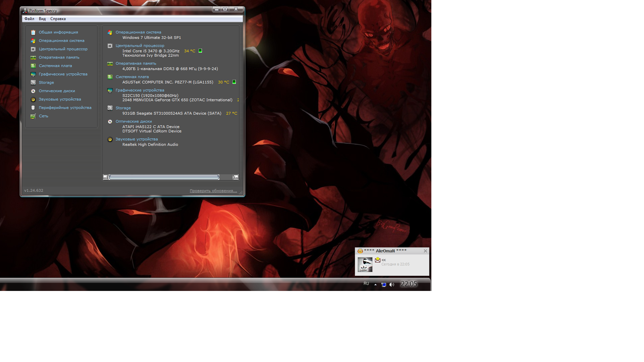Open Оперативная память heading in summary

click(136, 63)
